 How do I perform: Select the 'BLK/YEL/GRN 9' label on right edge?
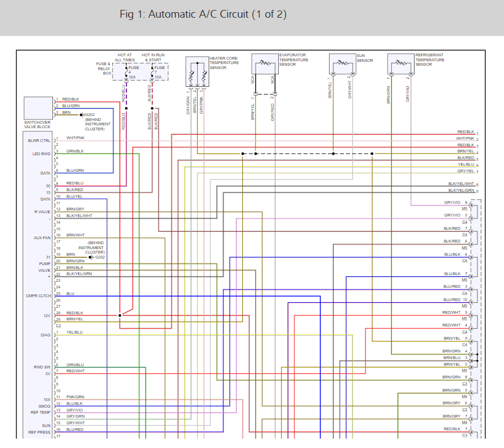click(463, 191)
